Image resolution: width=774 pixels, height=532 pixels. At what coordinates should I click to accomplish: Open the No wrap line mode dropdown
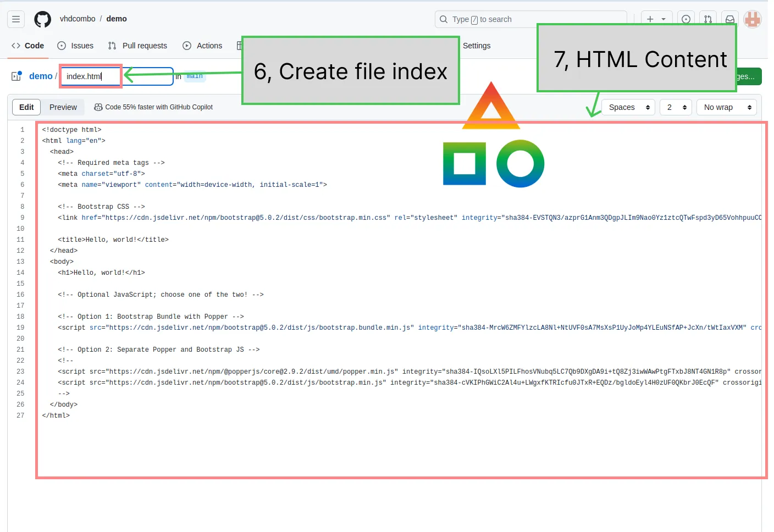pos(727,107)
